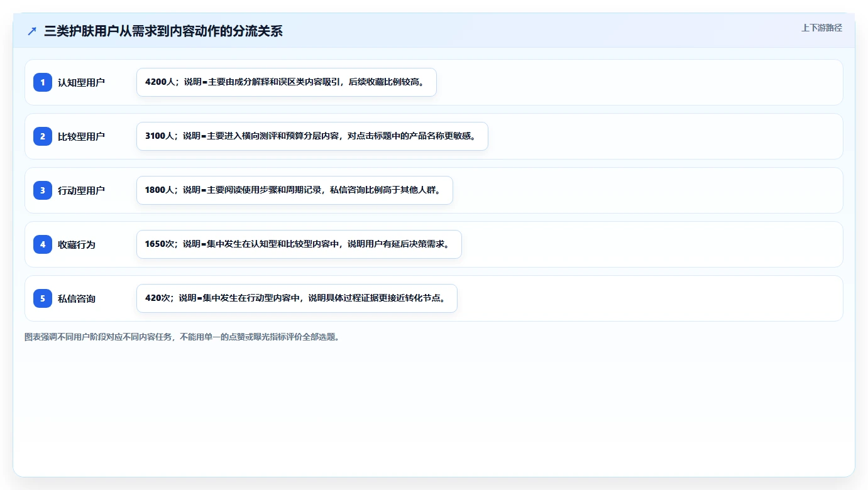Click the title 三类护肤用户从需求到内容动作的分流关系
This screenshot has height=490, width=868.
coord(163,31)
